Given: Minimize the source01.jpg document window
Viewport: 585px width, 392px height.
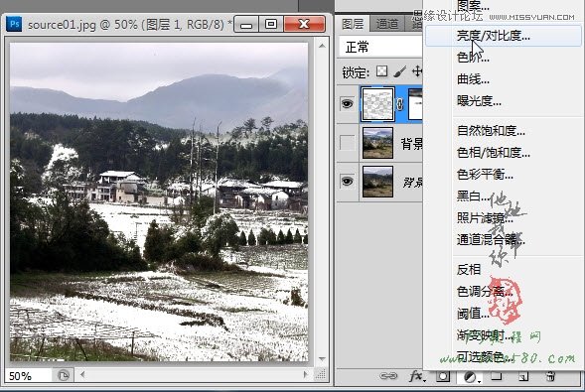Looking at the screenshot, I should click(246, 25).
